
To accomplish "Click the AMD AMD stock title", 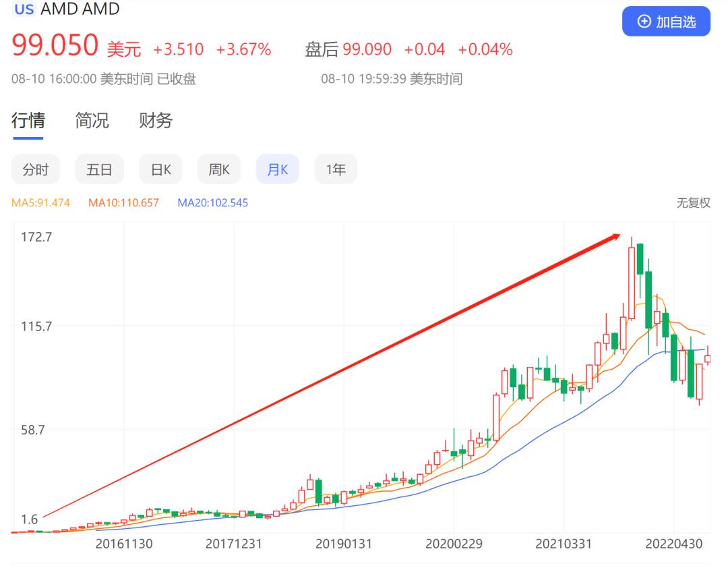I will 80,9.
